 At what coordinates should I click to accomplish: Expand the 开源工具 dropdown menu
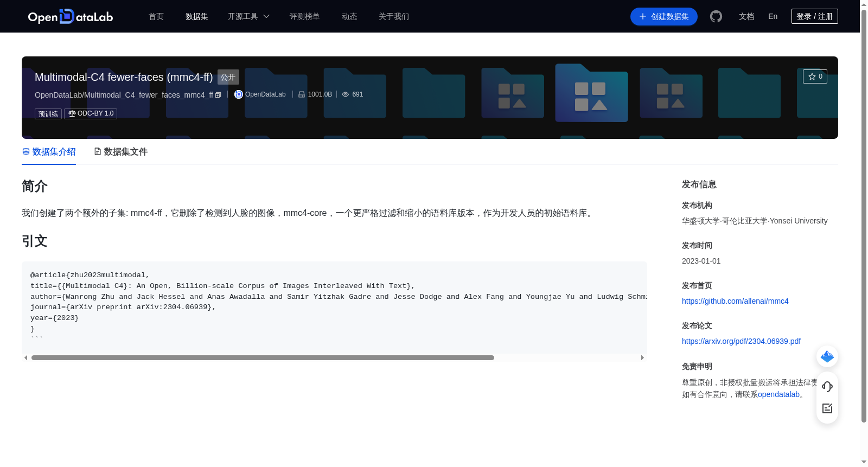(x=248, y=16)
